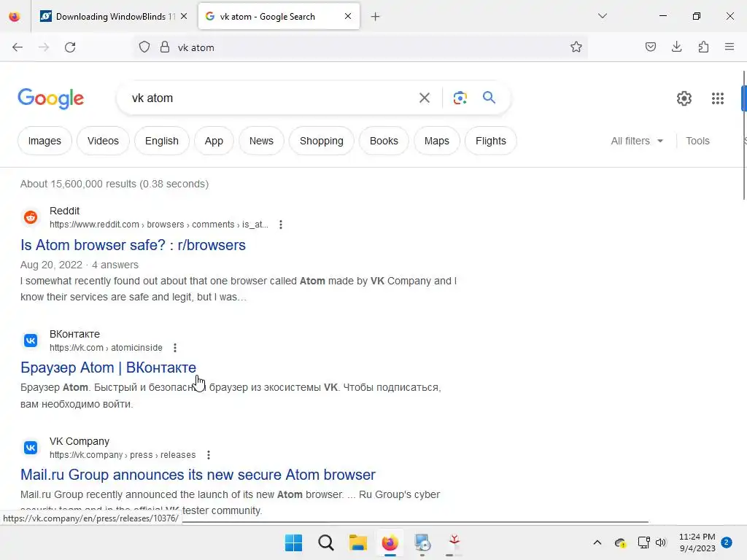
Task: Filter results by Shopping
Action: click(322, 141)
